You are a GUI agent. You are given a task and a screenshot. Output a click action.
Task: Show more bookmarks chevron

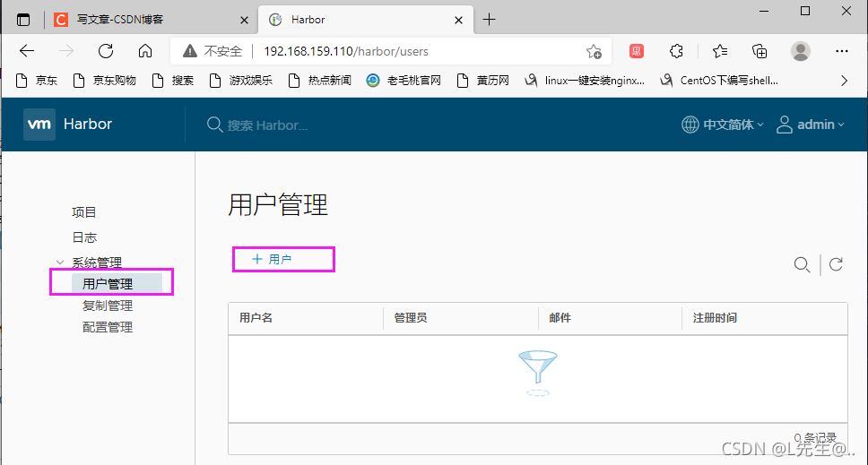tap(844, 81)
